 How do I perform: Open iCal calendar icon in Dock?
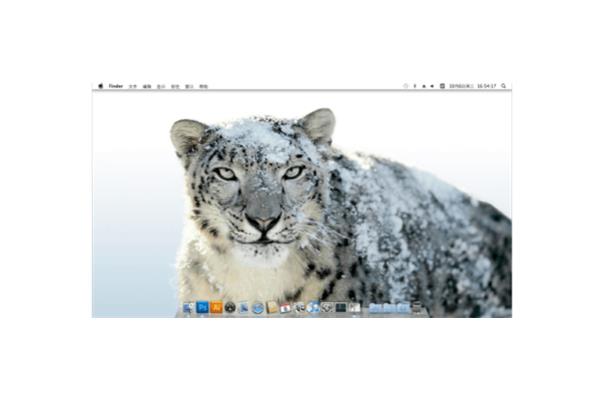(x=285, y=308)
